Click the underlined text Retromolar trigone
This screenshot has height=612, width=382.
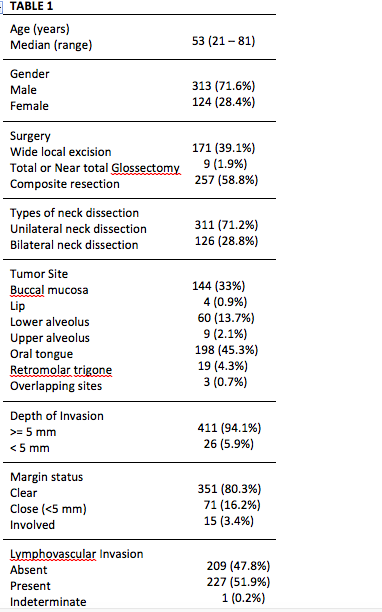pyautogui.click(x=61, y=370)
